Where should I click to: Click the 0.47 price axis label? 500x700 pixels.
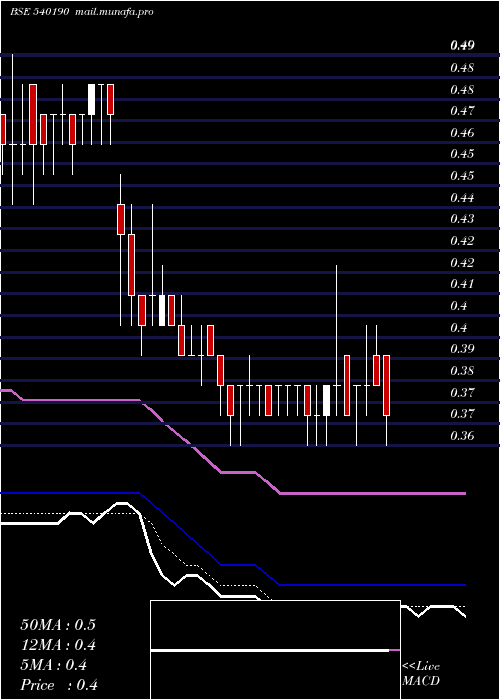click(462, 110)
